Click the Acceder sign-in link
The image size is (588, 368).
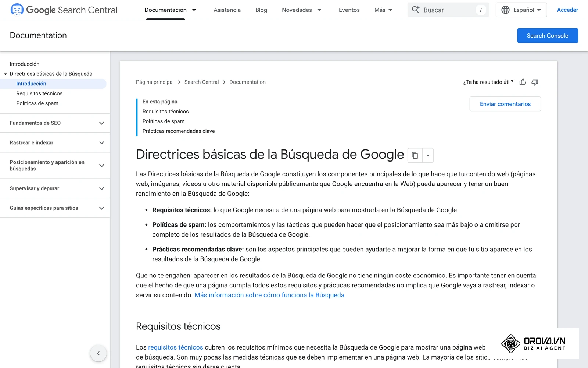(x=567, y=10)
